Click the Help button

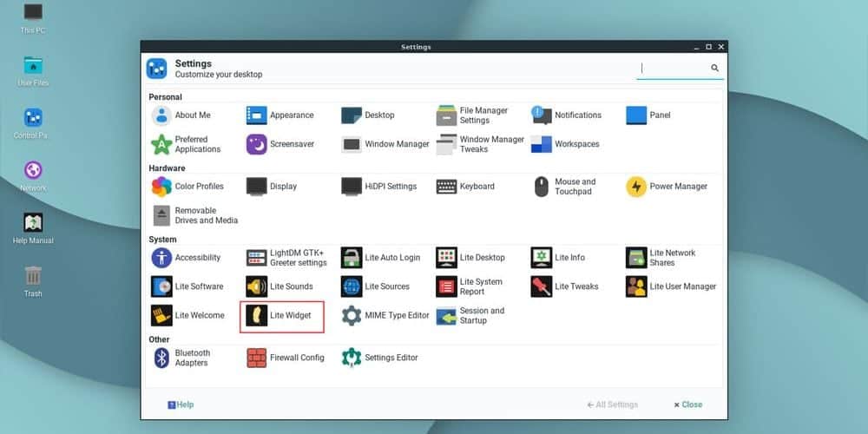181,404
